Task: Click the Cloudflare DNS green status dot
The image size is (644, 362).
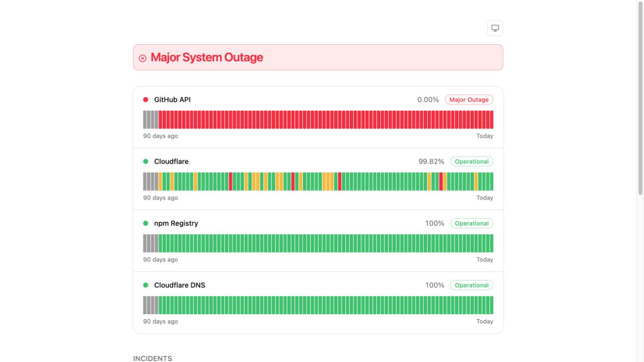Action: click(x=146, y=285)
